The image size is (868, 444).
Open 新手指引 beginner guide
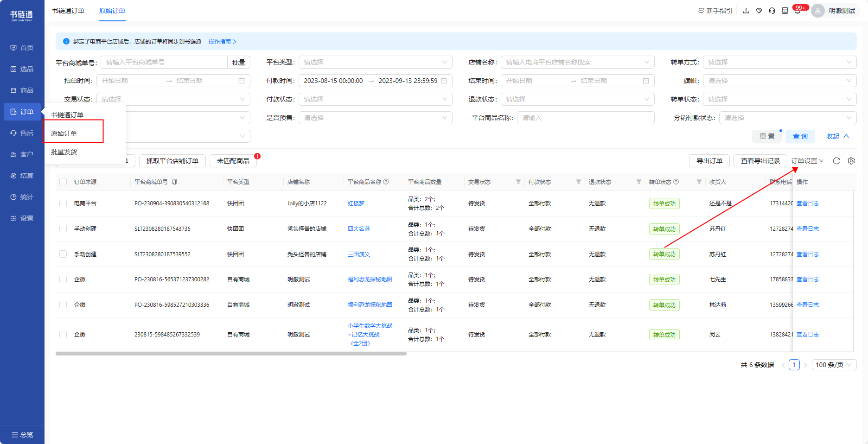click(715, 11)
